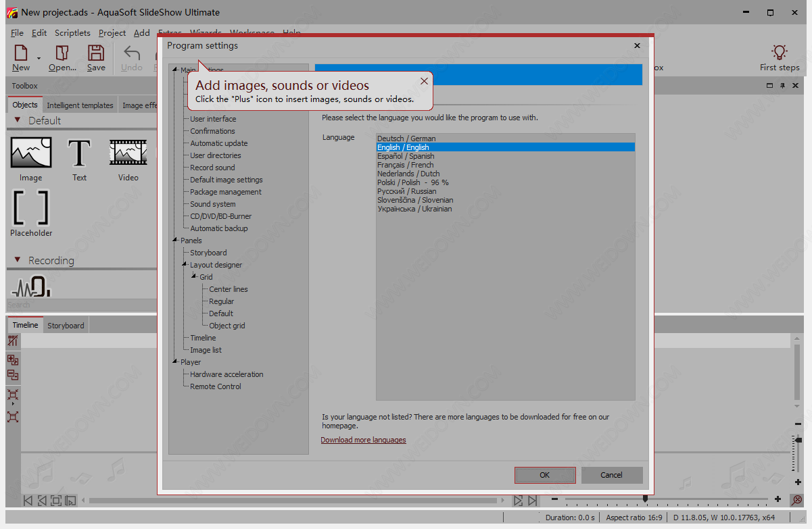
Task: Click the Open project icon
Action: coord(62,53)
